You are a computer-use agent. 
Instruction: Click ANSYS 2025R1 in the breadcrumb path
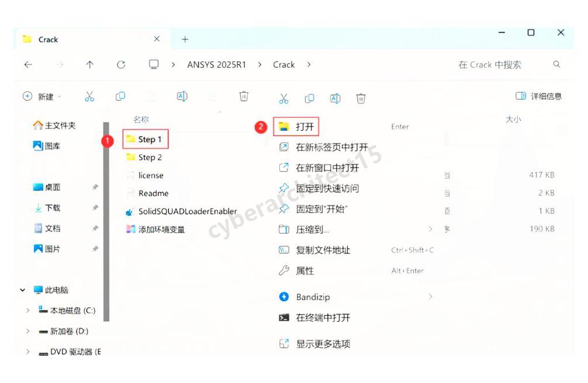point(216,65)
